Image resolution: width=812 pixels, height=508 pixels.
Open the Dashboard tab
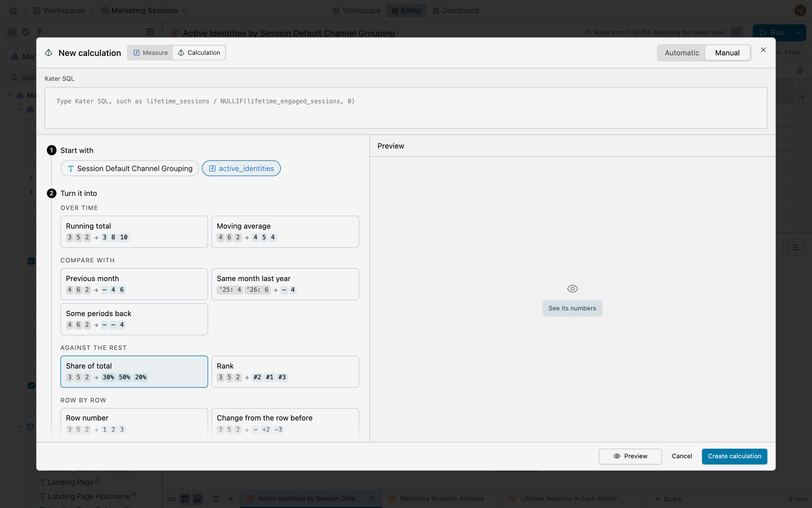click(456, 10)
